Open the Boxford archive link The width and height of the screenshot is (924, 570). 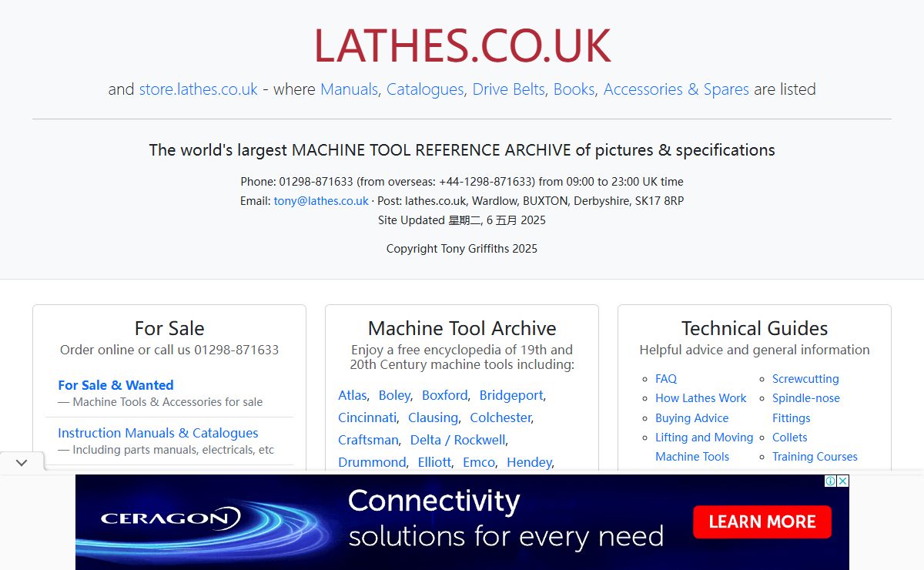point(444,395)
